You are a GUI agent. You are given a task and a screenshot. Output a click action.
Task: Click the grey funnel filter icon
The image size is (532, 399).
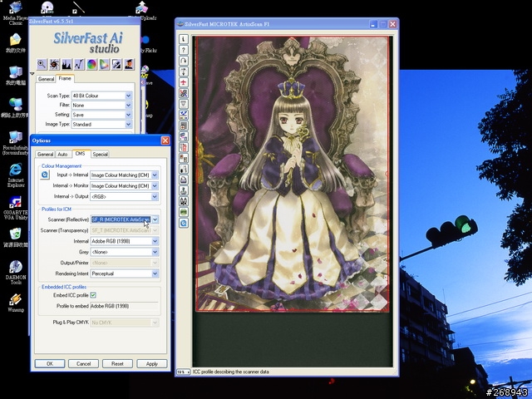click(184, 104)
